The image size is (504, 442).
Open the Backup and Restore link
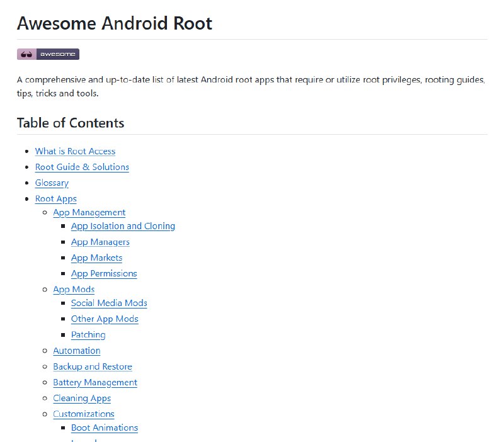(x=93, y=366)
